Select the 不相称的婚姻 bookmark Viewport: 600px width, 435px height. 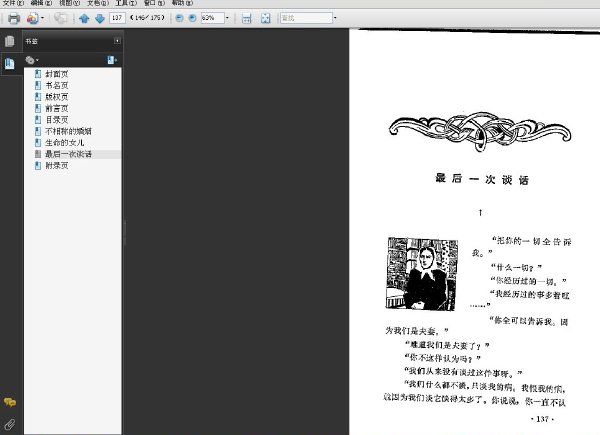[x=68, y=131]
